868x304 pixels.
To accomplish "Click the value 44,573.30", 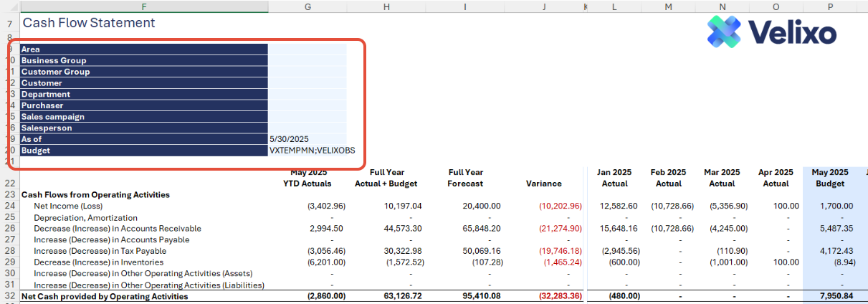I will click(404, 229).
